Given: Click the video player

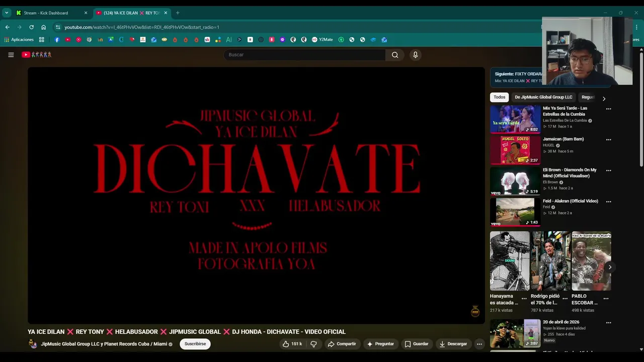Looking at the screenshot, I should (x=256, y=195).
